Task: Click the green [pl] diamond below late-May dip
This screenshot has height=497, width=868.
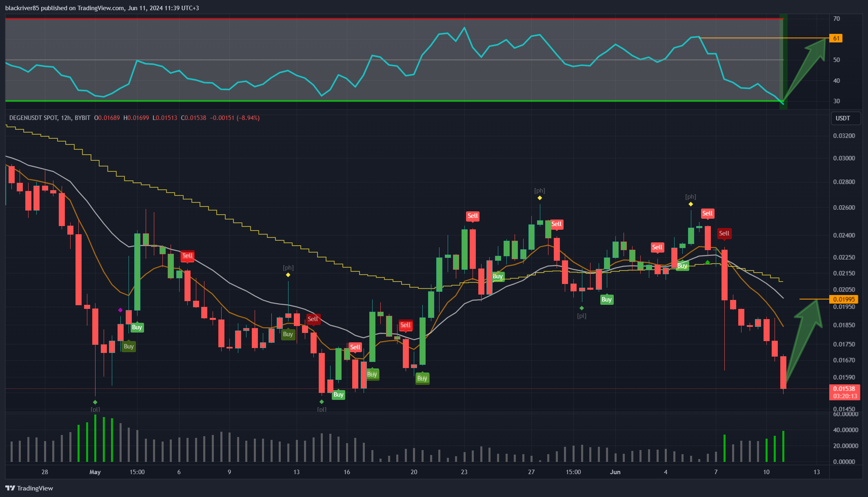Action: (x=582, y=308)
